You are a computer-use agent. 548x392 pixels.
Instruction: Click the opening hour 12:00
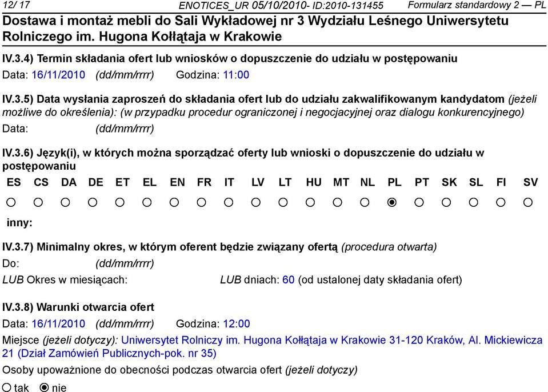[237, 323]
